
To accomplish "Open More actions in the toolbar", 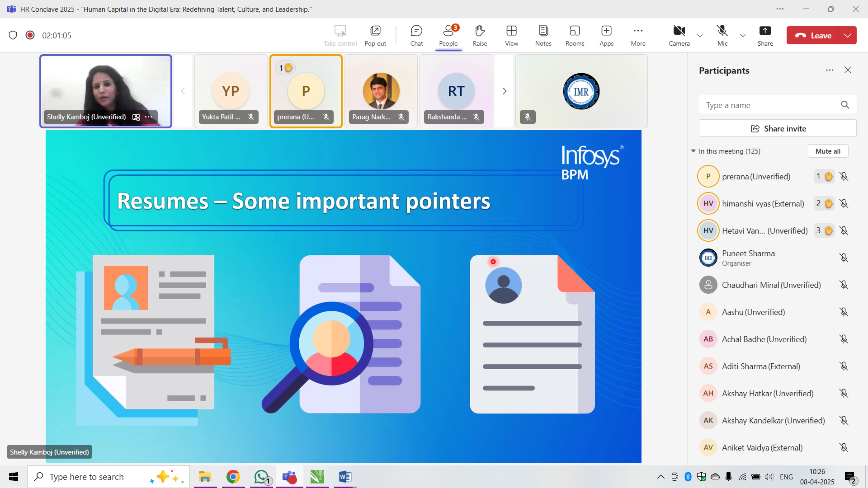I will pos(638,35).
